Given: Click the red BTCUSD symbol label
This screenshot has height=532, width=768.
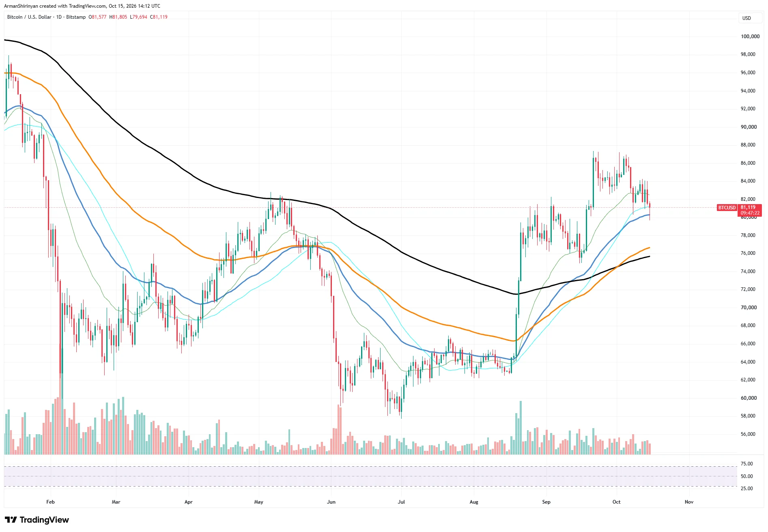Looking at the screenshot, I should (727, 208).
